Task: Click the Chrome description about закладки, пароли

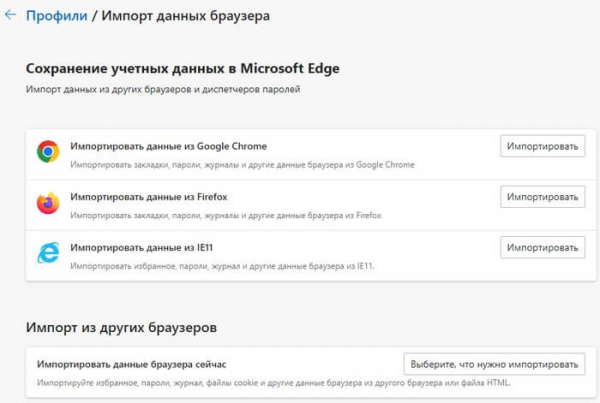Action: [242, 165]
